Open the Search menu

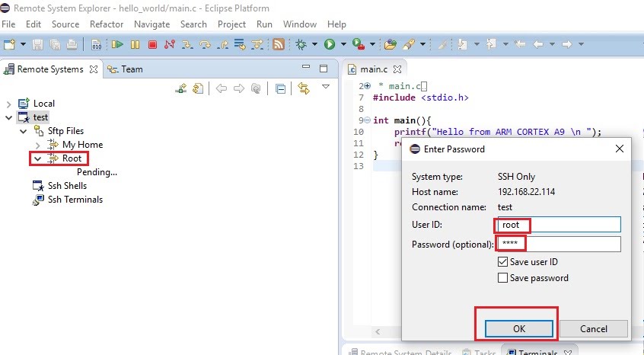(193, 24)
